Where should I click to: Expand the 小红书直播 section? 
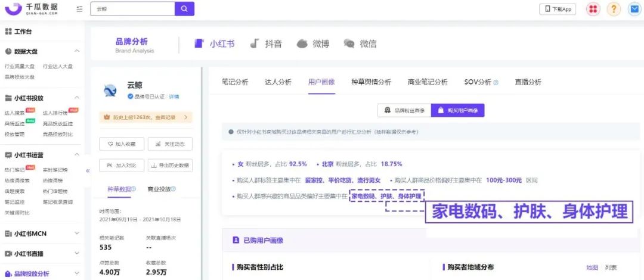[77, 253]
